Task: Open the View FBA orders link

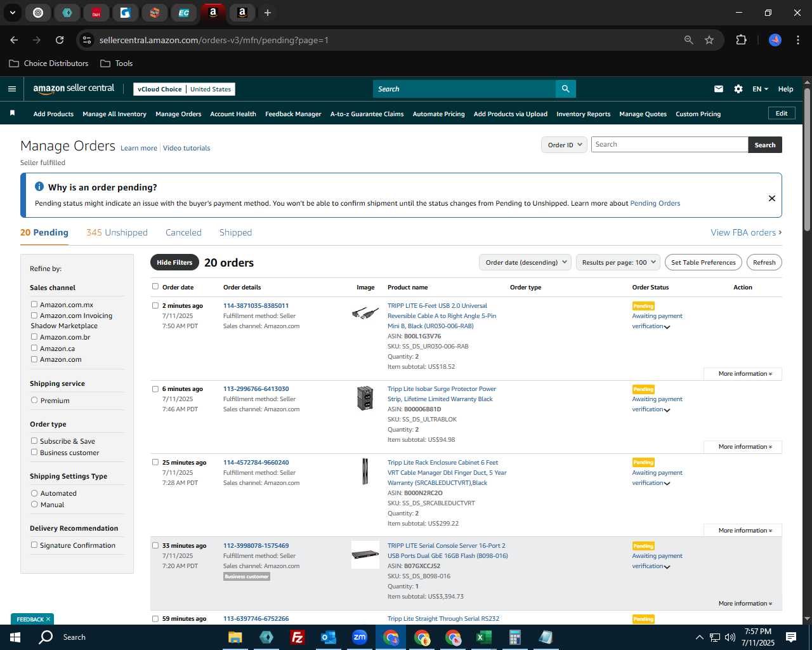Action: click(746, 232)
